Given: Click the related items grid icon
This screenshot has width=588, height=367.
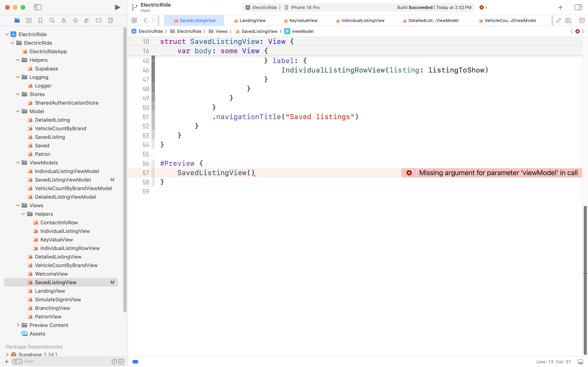Looking at the screenshot, I should pyautogui.click(x=134, y=20).
